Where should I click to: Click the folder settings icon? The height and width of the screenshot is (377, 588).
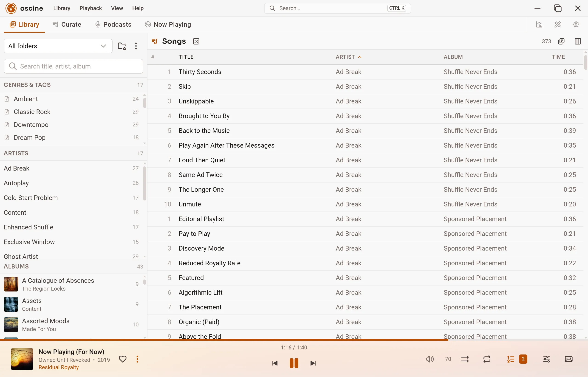click(x=122, y=46)
